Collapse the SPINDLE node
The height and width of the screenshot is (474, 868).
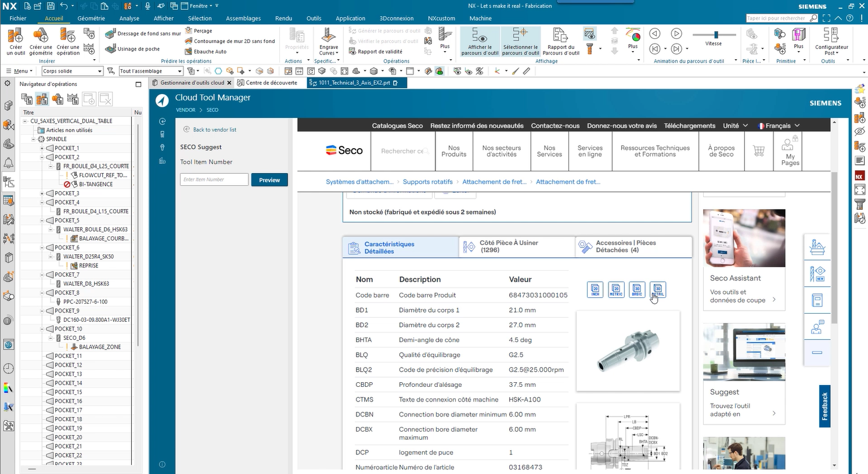(x=33, y=139)
